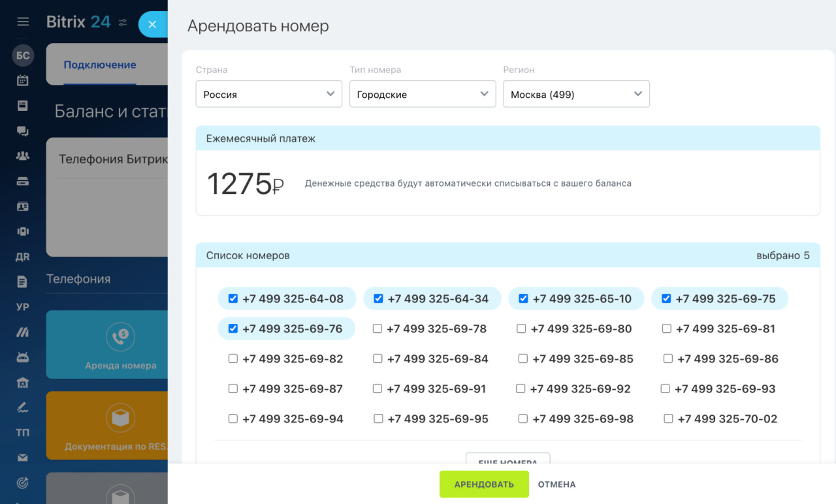Open the mail envelope icon in sidebar
Image resolution: width=836 pixels, height=504 pixels.
click(23, 458)
